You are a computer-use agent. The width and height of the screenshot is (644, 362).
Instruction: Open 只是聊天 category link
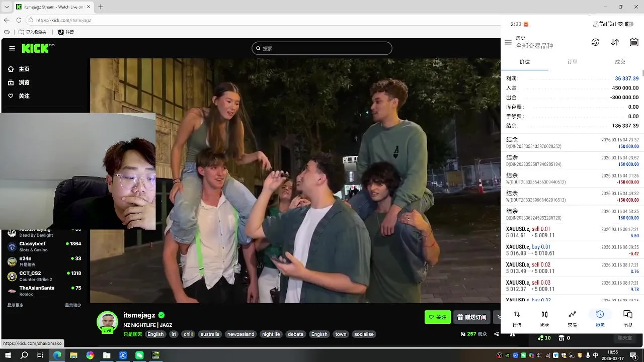(133, 334)
